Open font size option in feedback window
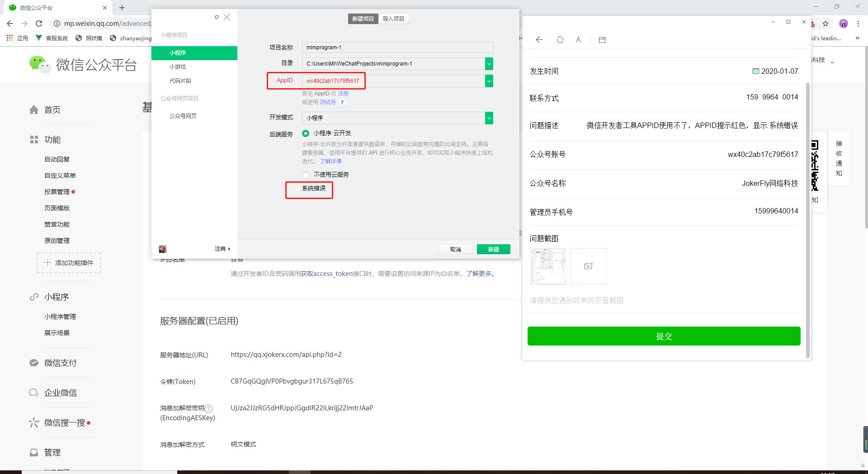This screenshot has height=474, width=868. (x=578, y=40)
